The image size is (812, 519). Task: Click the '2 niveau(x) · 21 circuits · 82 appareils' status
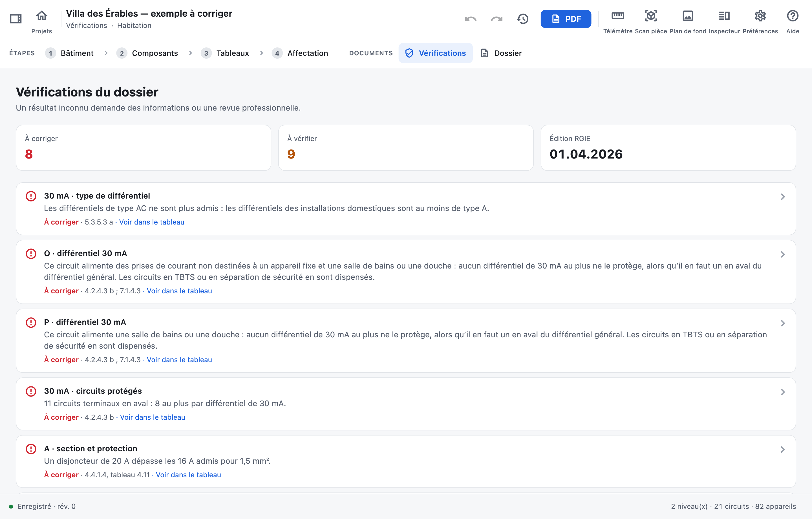coord(733,506)
